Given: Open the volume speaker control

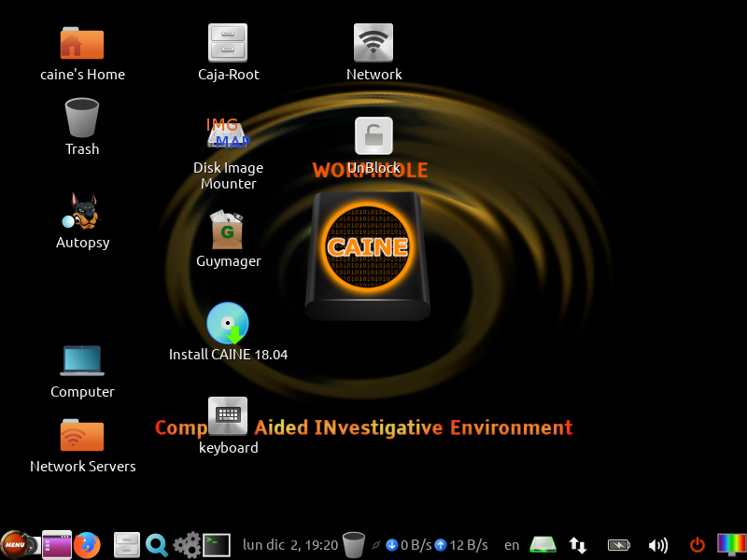Looking at the screenshot, I should tap(658, 545).
